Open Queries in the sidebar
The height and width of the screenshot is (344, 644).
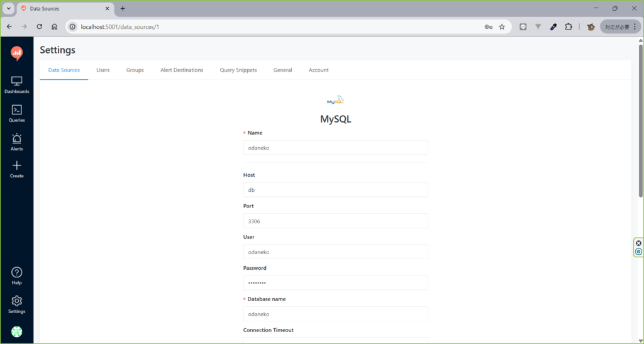point(17,113)
